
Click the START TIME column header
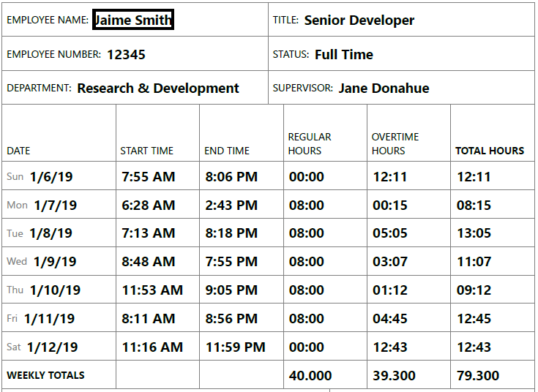tap(147, 151)
